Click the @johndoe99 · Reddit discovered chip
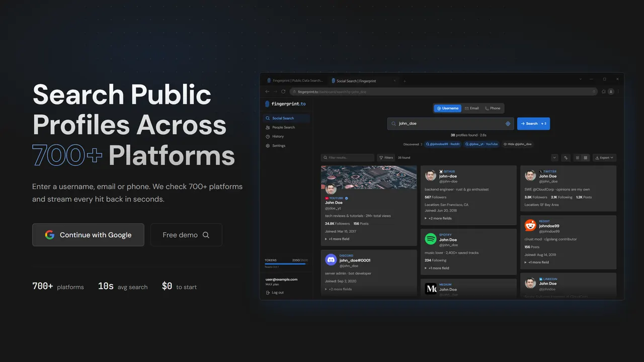The image size is (644, 362). (x=443, y=144)
